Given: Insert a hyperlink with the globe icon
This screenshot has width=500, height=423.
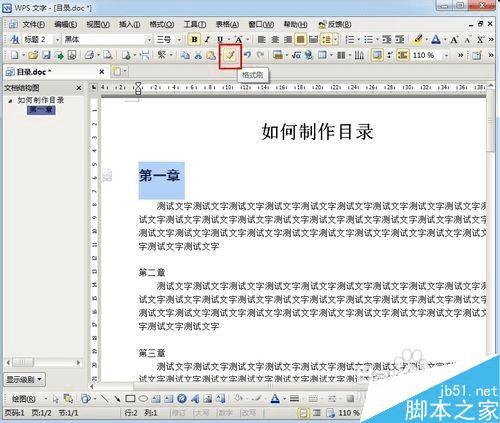Looking at the screenshot, I should (x=309, y=55).
